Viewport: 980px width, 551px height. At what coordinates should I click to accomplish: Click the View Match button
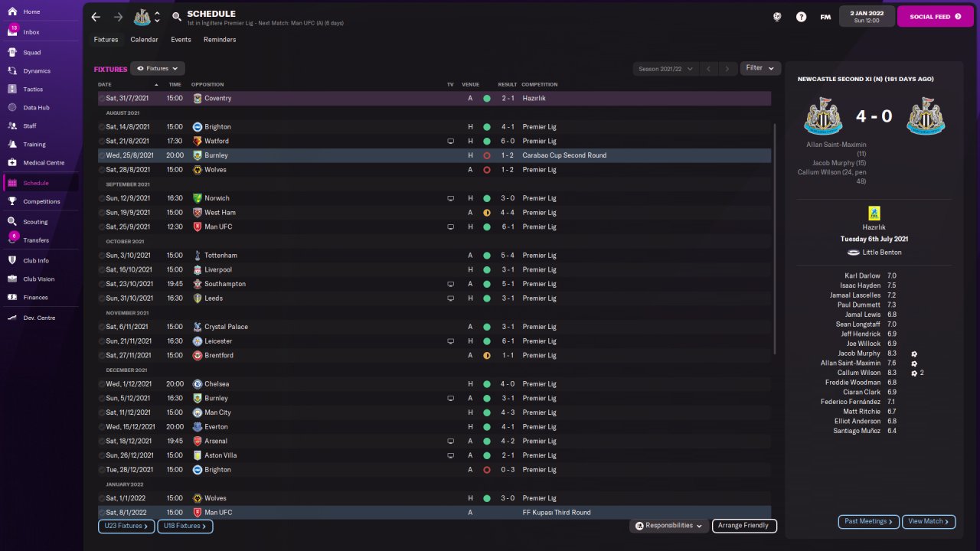point(929,522)
